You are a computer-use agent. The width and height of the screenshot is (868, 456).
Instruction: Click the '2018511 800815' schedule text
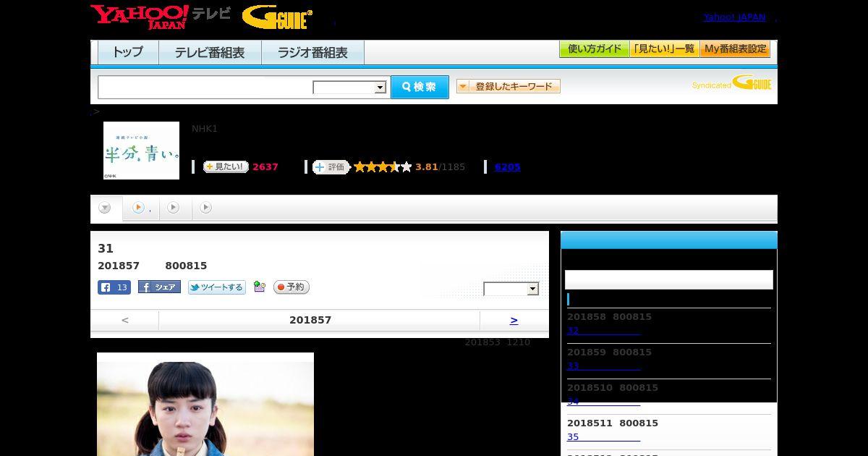[x=613, y=423]
